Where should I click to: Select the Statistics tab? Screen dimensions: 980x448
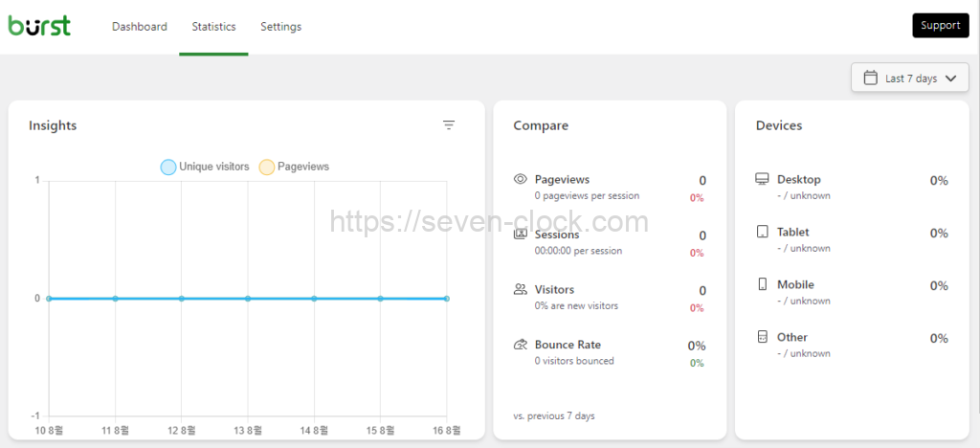213,27
